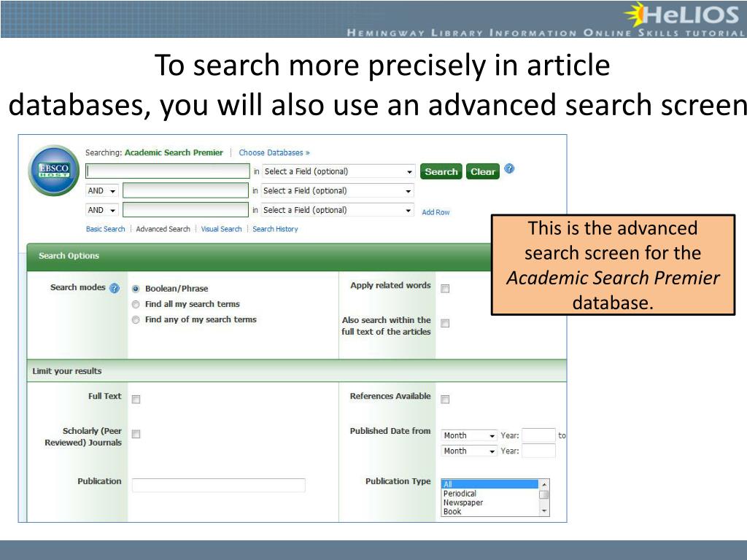The image size is (747, 560).
Task: Click the third search term field
Action: coord(185,209)
